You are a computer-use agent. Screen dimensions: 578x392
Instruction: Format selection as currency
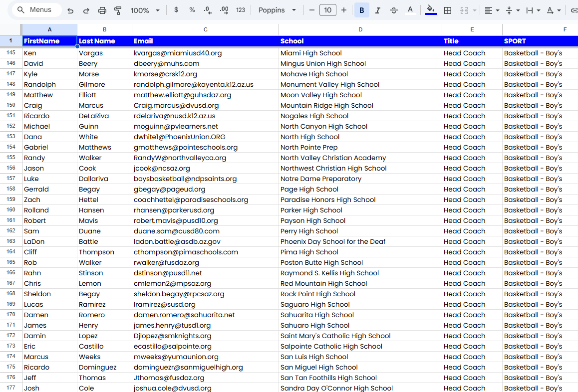[176, 10]
